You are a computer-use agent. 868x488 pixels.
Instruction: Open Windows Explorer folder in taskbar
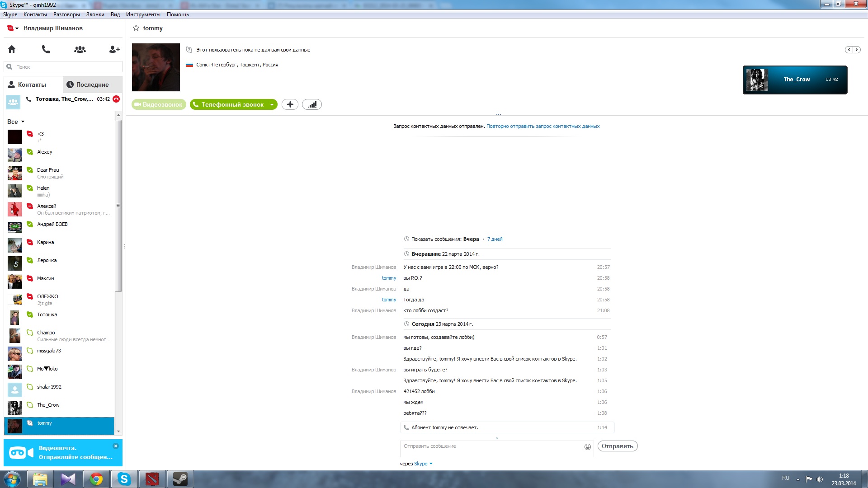pyautogui.click(x=40, y=479)
